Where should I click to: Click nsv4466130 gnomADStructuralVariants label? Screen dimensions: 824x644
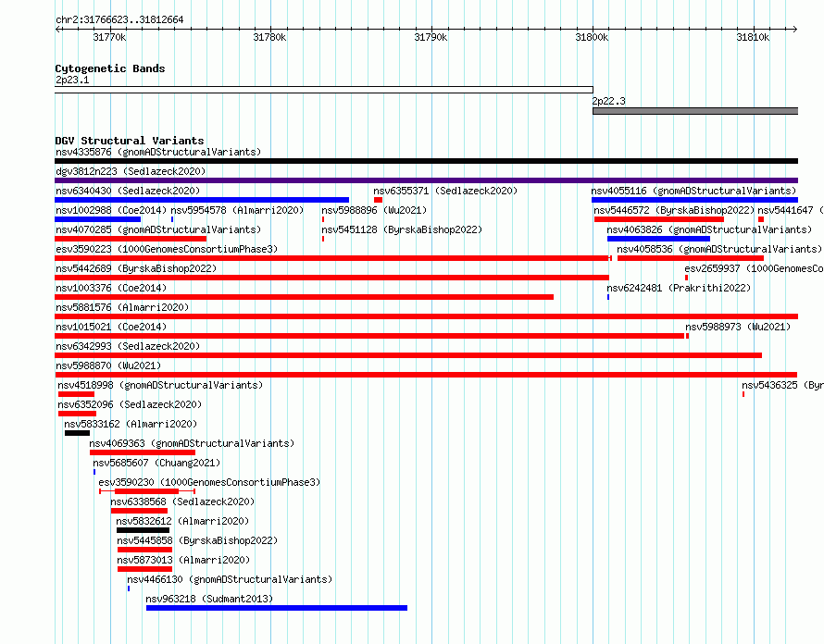click(230, 579)
